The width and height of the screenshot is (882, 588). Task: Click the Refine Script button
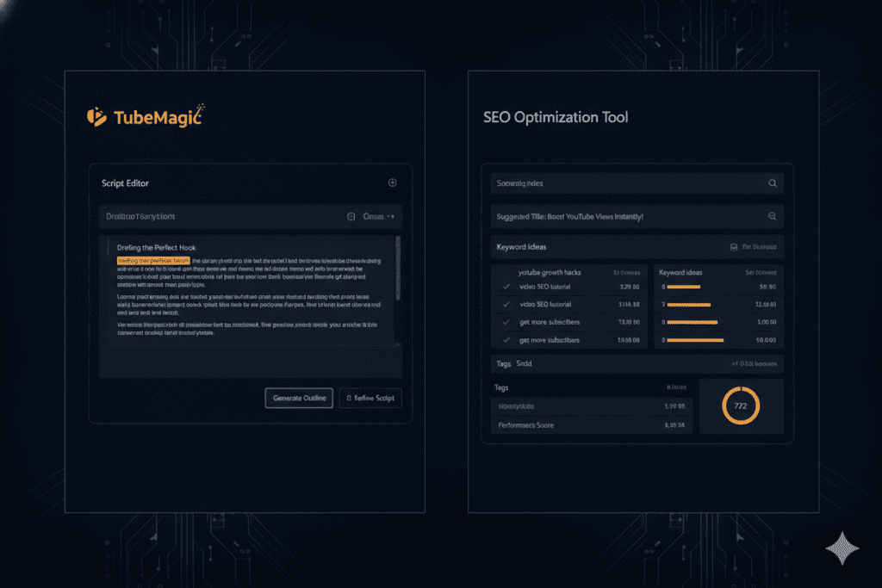[x=370, y=398]
